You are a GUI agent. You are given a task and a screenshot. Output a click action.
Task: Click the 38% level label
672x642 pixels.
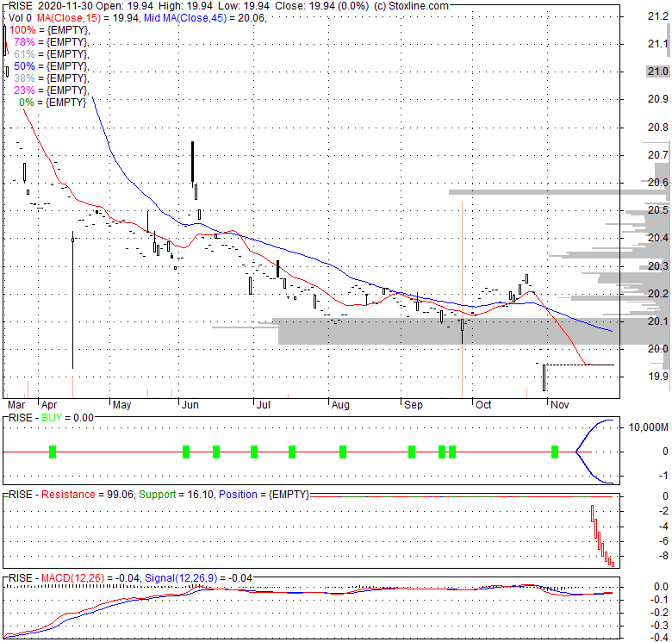pos(24,78)
